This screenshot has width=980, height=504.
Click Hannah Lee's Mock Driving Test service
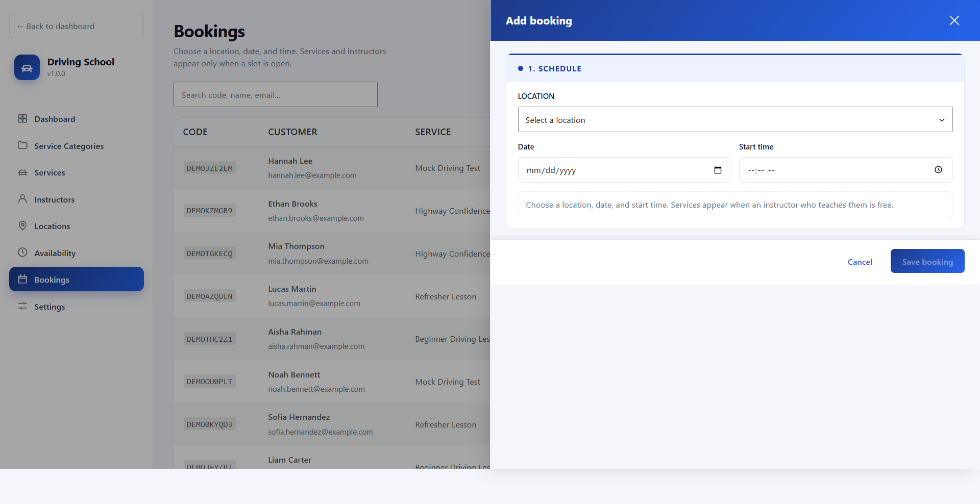pyautogui.click(x=448, y=168)
